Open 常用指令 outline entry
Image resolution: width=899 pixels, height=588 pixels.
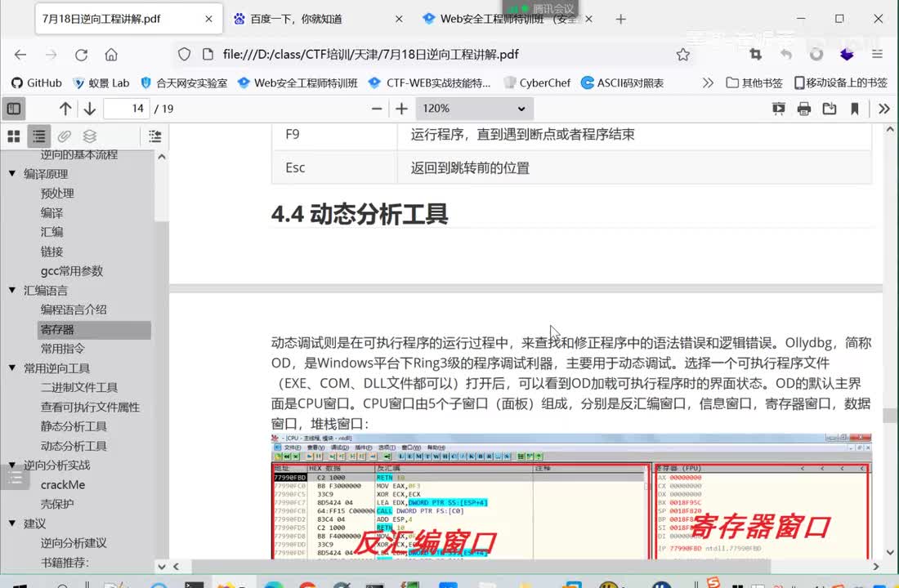[62, 349]
